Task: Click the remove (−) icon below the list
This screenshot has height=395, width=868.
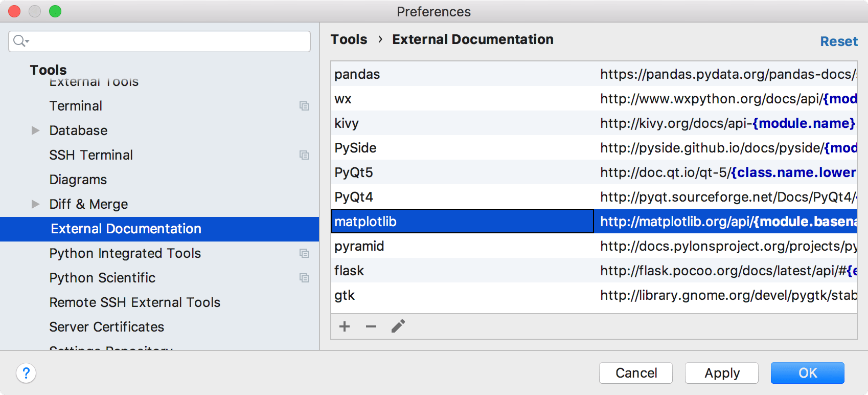Action: click(371, 326)
